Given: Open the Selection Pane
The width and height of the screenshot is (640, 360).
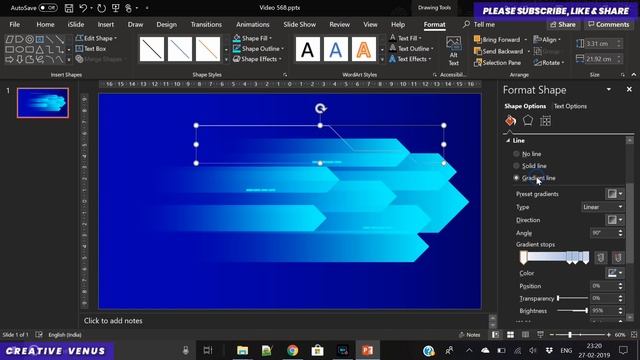Looking at the screenshot, I should point(497,62).
